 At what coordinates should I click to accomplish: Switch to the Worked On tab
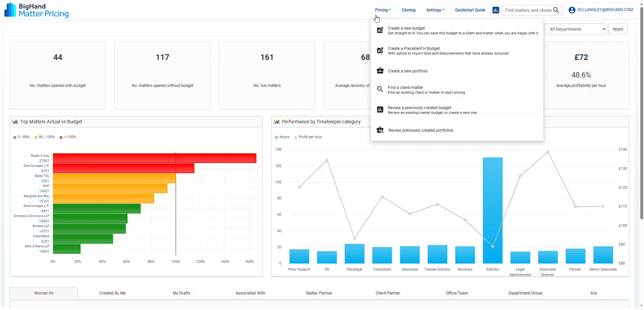(x=44, y=293)
